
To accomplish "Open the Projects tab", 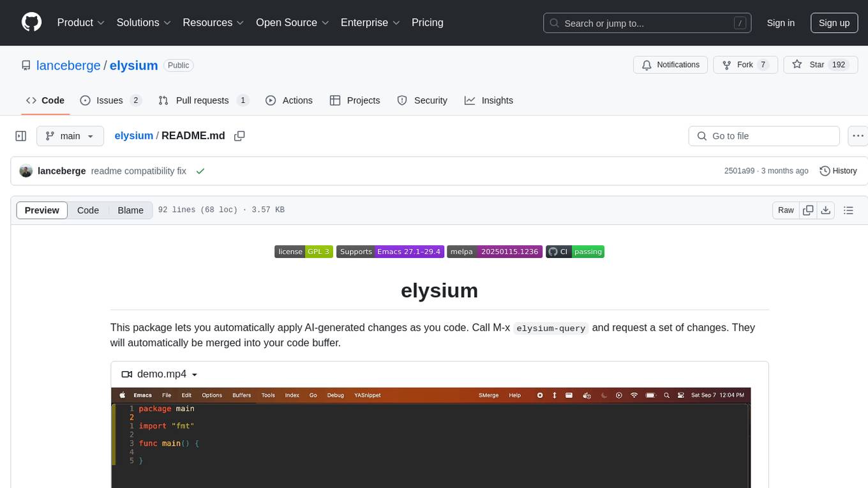I will (x=355, y=100).
